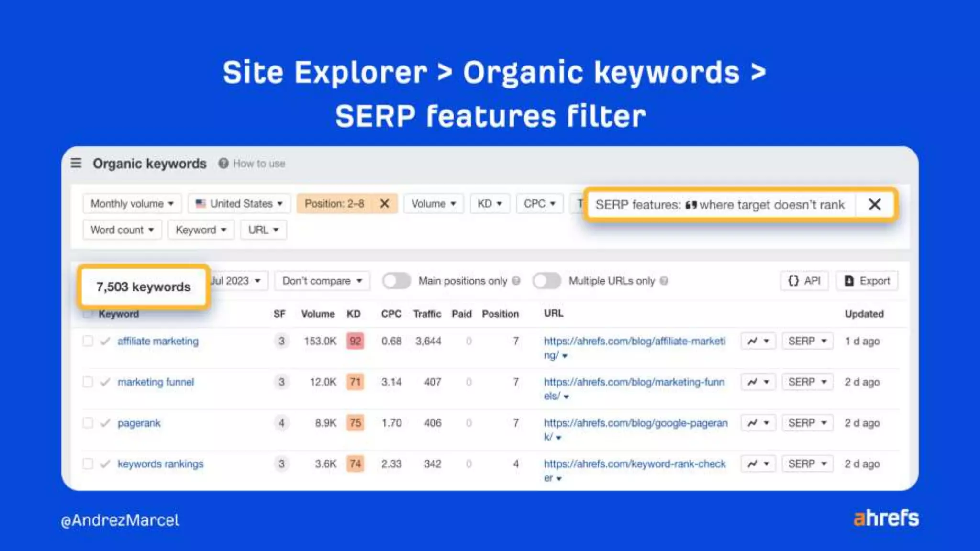Click SF badge 3 for keywords rankings

(281, 463)
